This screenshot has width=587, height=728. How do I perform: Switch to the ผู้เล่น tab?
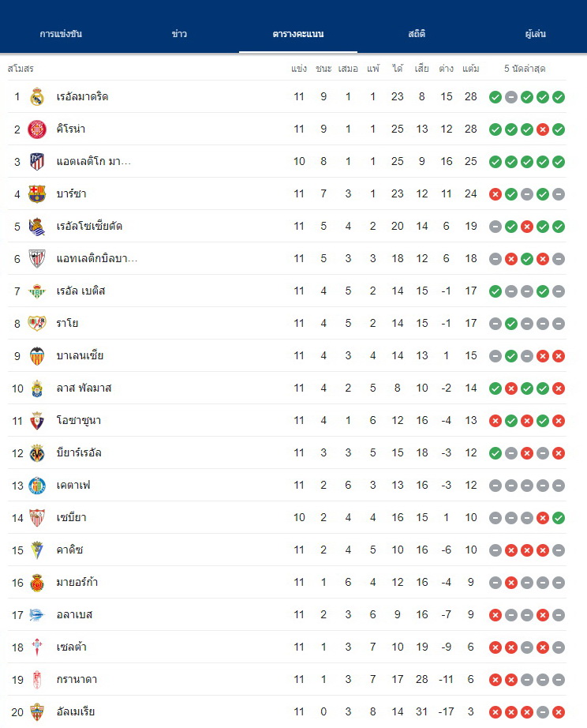click(536, 33)
